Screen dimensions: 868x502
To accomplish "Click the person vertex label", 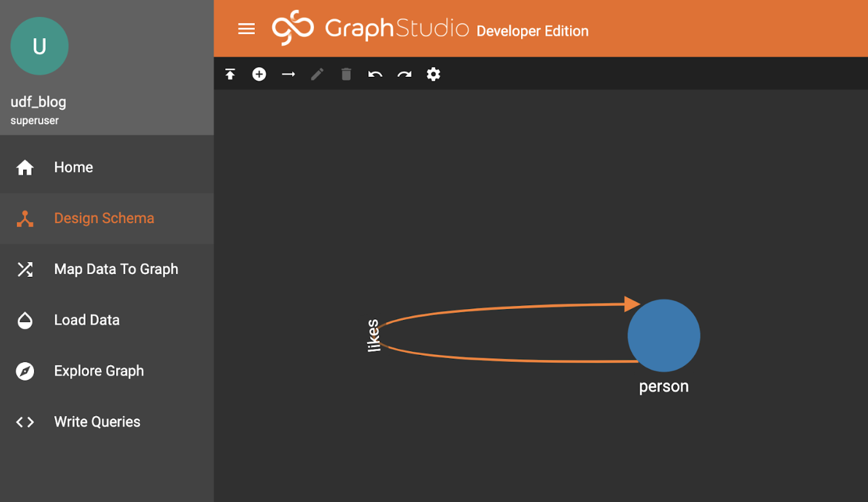I will pos(664,387).
